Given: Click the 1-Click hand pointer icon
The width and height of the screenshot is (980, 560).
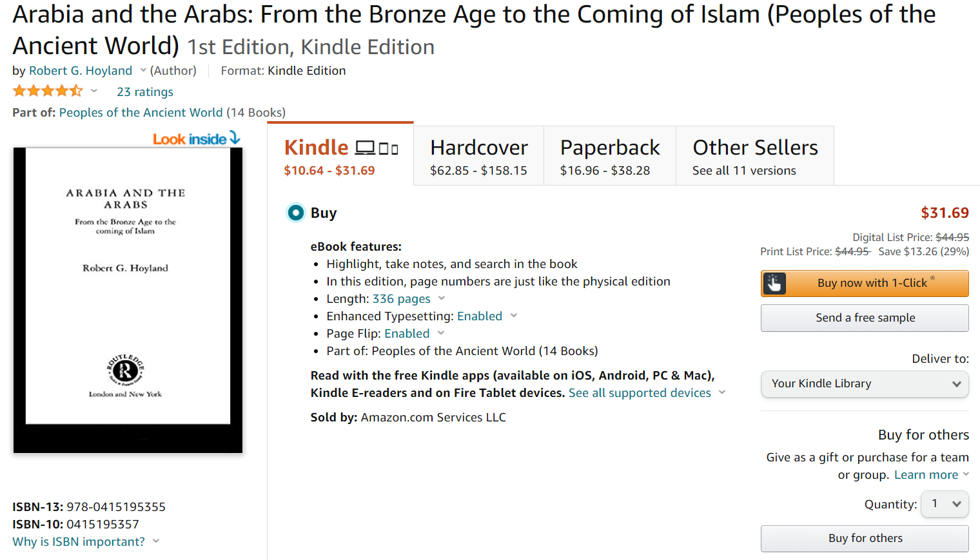Looking at the screenshot, I should (x=774, y=284).
